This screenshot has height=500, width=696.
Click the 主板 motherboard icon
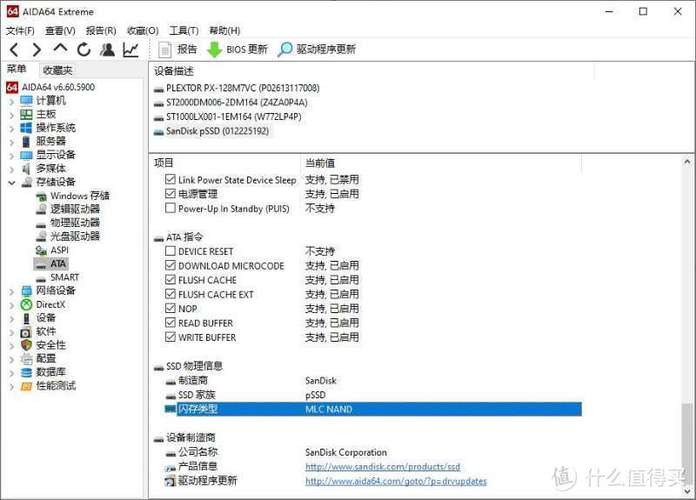coord(26,115)
